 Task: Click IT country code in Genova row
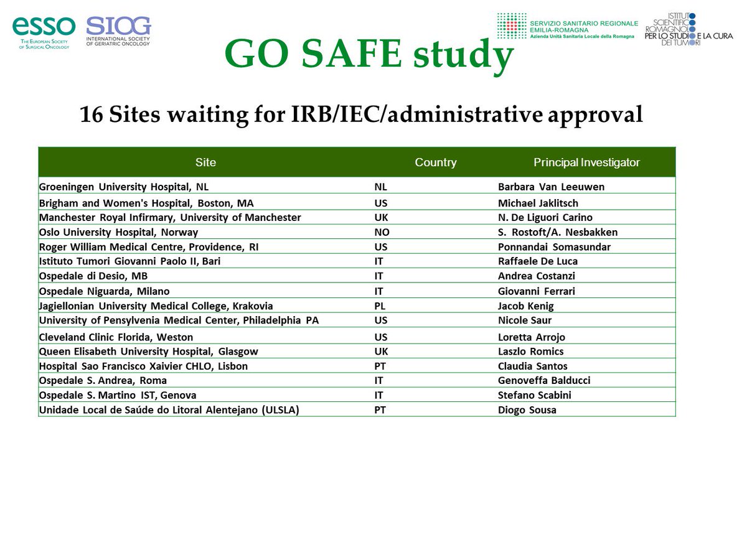click(378, 395)
